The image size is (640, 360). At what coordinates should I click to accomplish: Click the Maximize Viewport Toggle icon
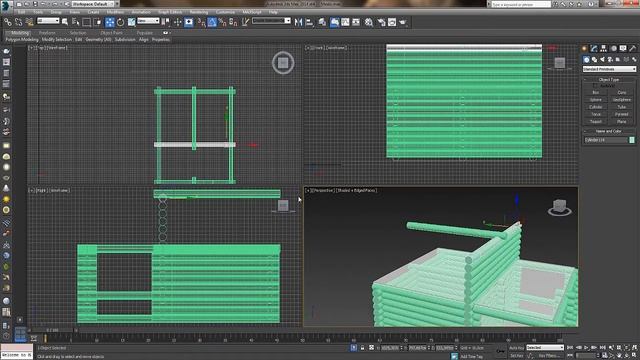click(x=635, y=356)
